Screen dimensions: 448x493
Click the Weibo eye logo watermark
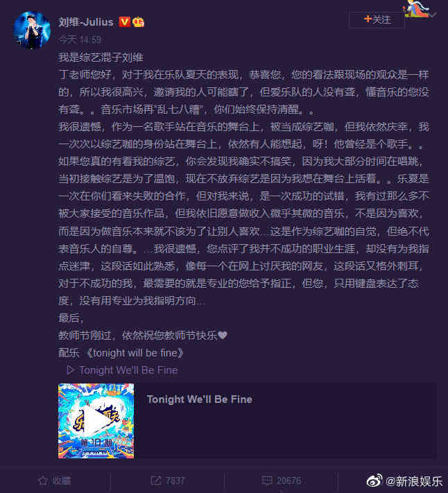(374, 481)
